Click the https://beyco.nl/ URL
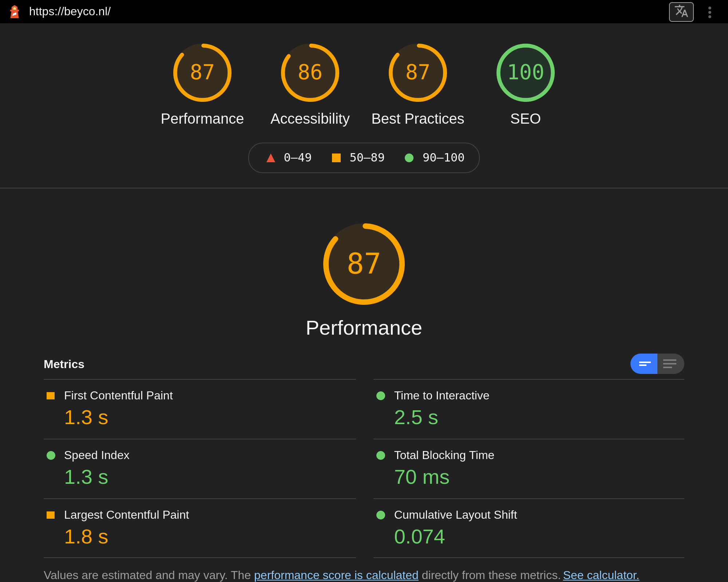 [70, 12]
